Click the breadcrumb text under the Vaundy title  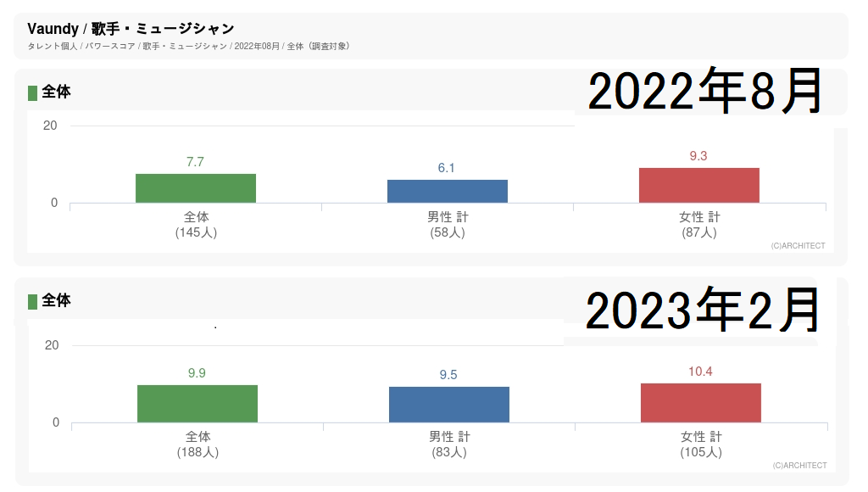coord(188,46)
